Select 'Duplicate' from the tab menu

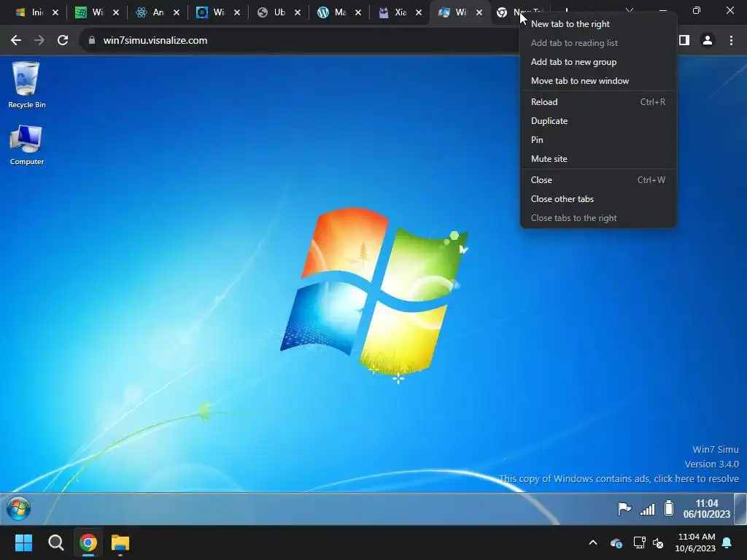click(598, 121)
